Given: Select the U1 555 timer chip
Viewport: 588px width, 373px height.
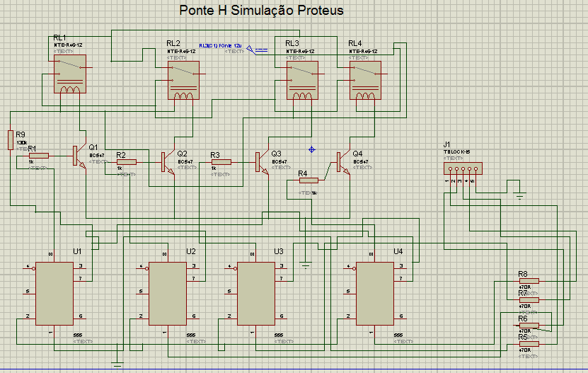Looking at the screenshot, I should pos(54,294).
